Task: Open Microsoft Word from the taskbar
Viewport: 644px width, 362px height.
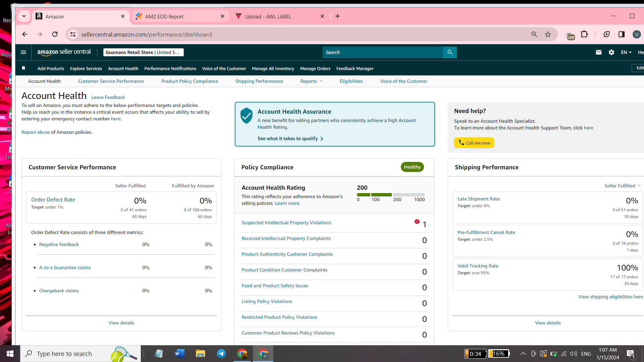Action: click(180, 354)
